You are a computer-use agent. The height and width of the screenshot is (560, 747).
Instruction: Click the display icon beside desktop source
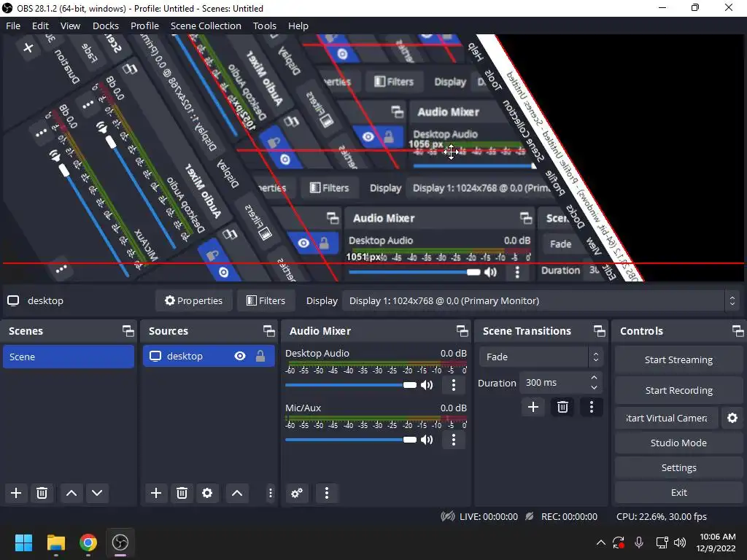point(155,356)
